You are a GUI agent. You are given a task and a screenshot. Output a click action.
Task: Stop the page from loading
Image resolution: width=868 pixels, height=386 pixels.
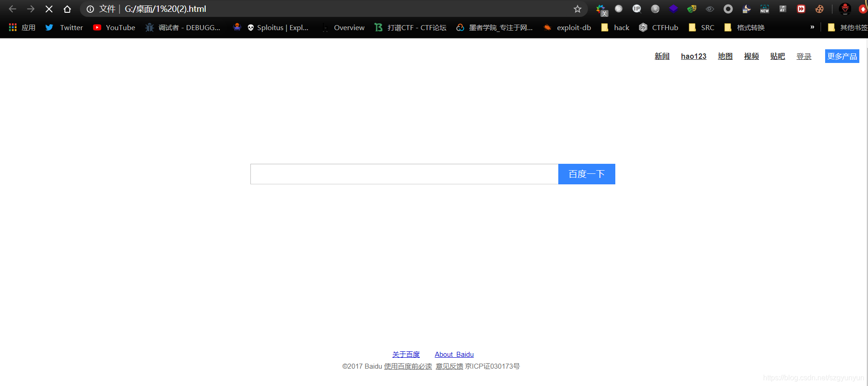tap(49, 9)
